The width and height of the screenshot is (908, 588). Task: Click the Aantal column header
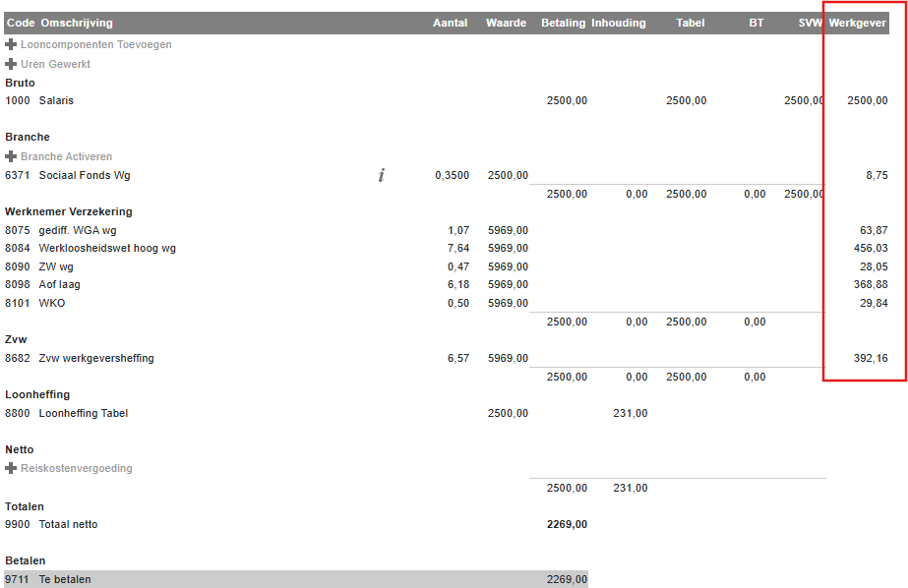pos(450,23)
